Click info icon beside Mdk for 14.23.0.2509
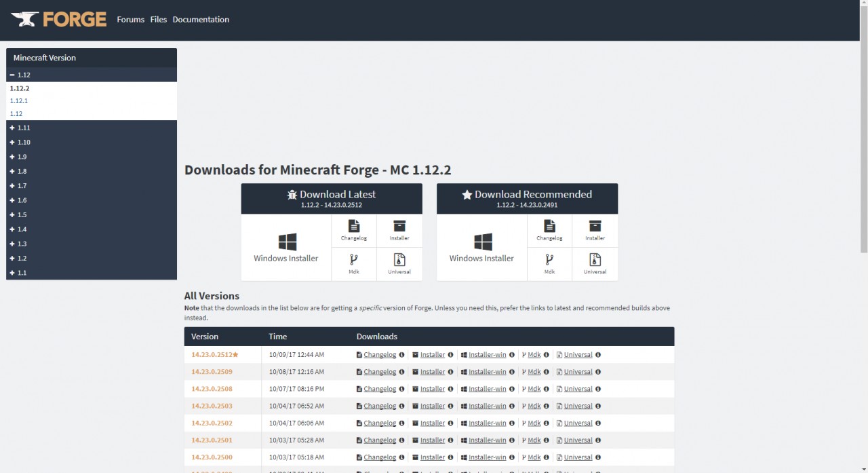This screenshot has height=473, width=868. [547, 372]
